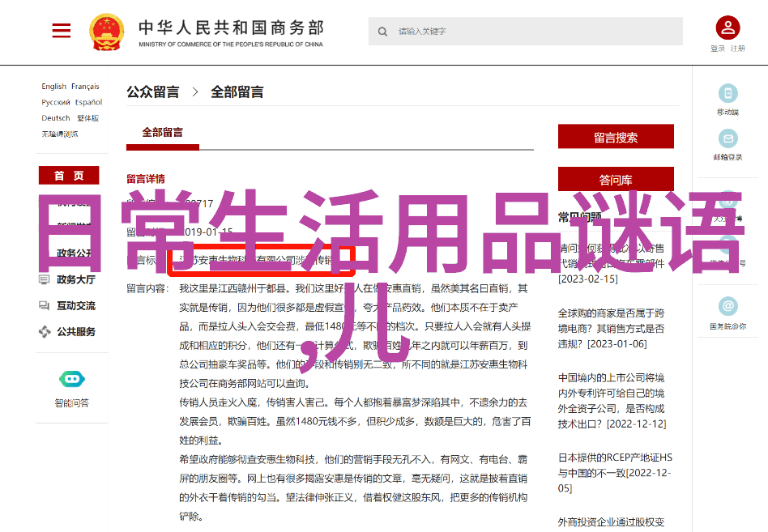Click the 公共服务 sidebar icon

(x=44, y=331)
